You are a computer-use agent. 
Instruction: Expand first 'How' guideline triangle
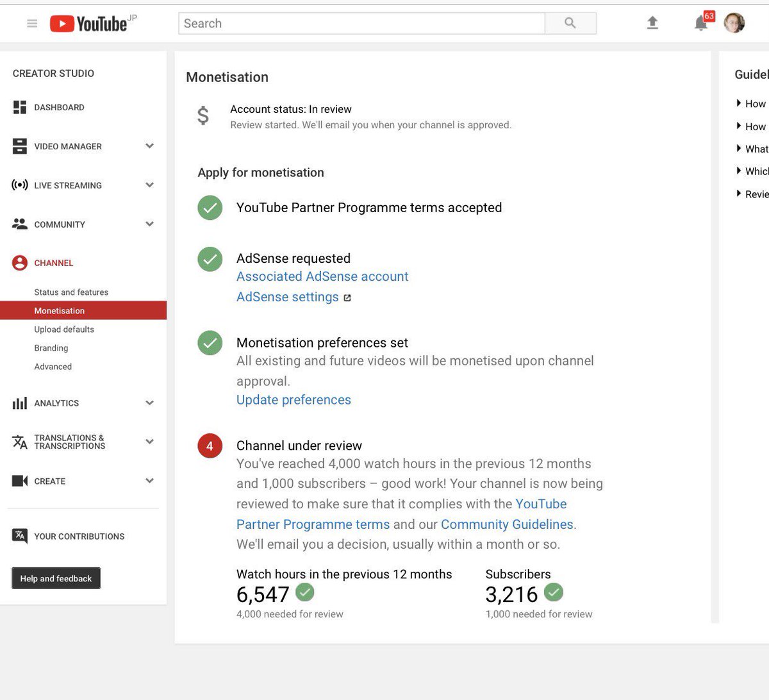(x=739, y=103)
